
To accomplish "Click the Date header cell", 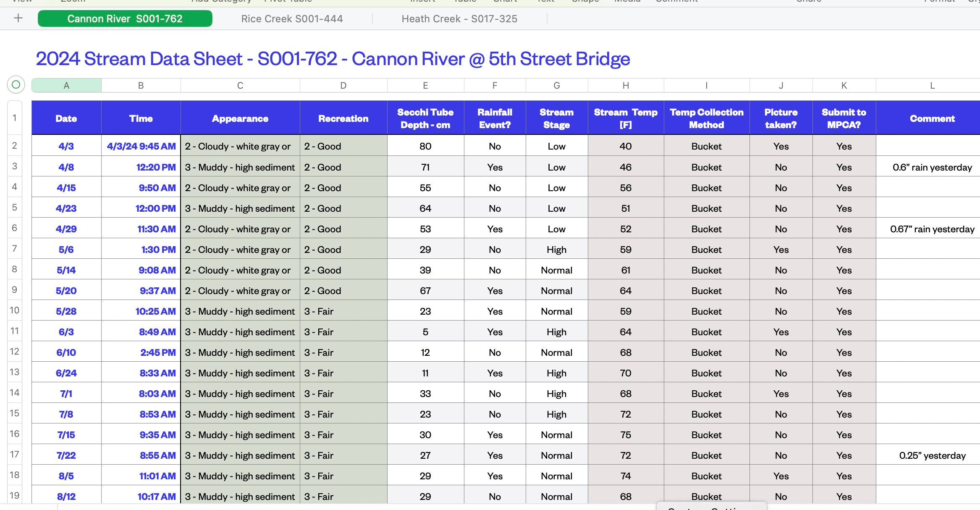I will 66,118.
